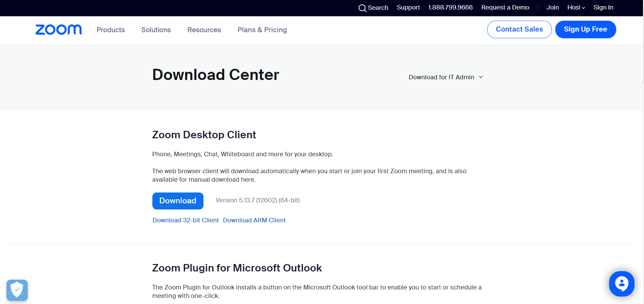Click Request a Demo
The width and height of the screenshot is (644, 304).
pyautogui.click(x=505, y=7)
